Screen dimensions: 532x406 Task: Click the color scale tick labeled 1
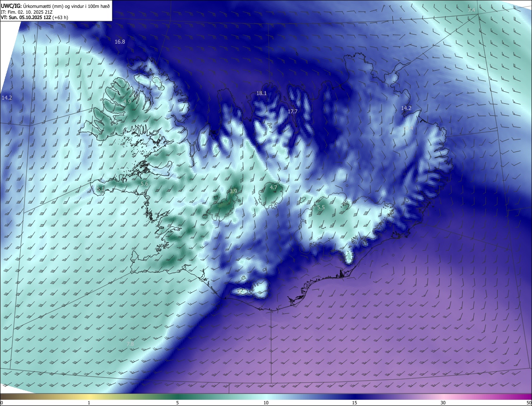(89, 403)
